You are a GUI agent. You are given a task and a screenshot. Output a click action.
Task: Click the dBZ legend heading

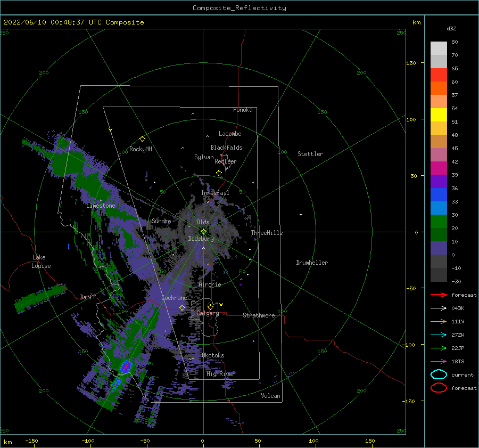(451, 28)
